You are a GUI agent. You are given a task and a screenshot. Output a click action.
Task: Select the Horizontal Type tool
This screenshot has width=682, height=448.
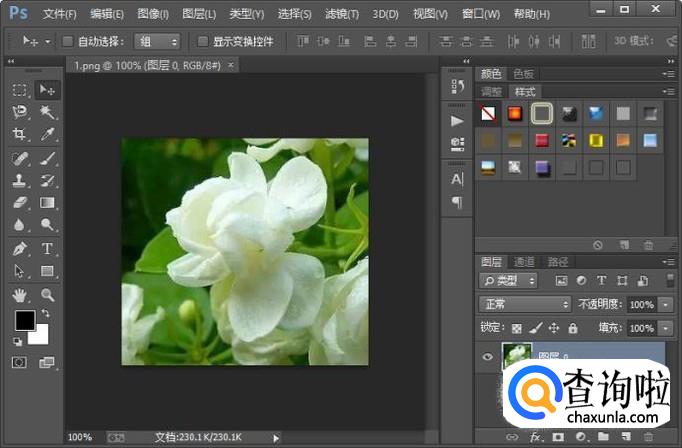click(x=47, y=249)
